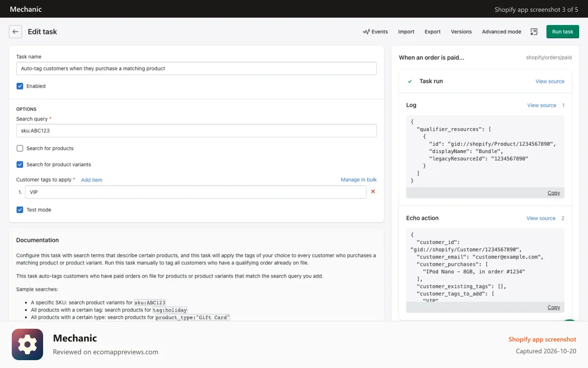Click the 'Edit task' page title

point(42,31)
